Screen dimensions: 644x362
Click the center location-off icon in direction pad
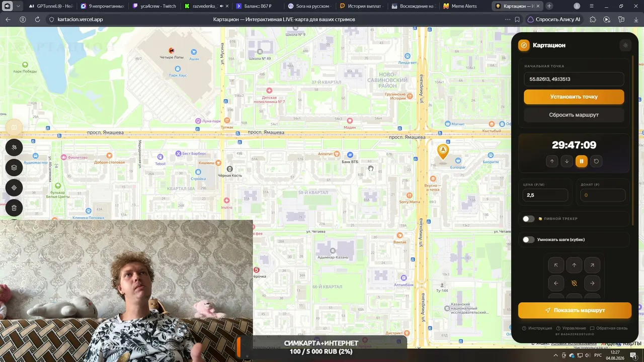click(574, 283)
